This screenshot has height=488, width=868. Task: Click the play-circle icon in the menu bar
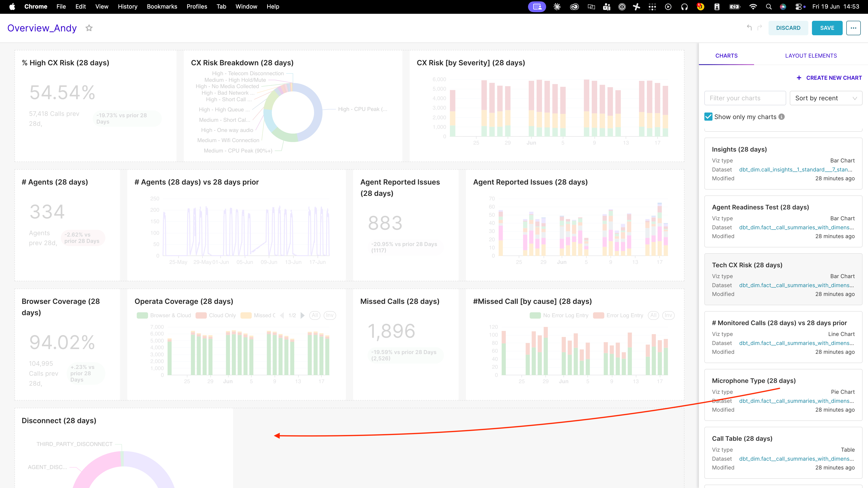click(668, 6)
